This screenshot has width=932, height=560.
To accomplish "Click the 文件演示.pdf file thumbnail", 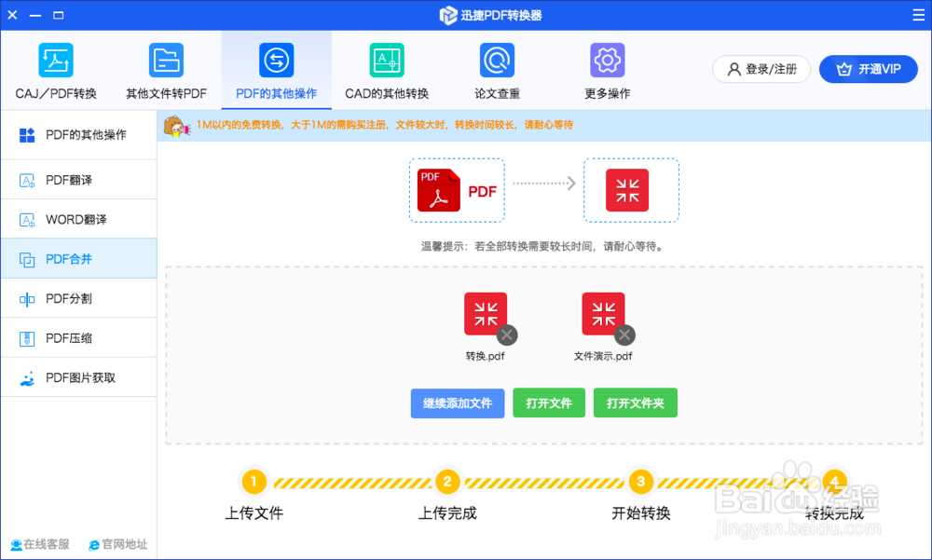I will click(603, 314).
